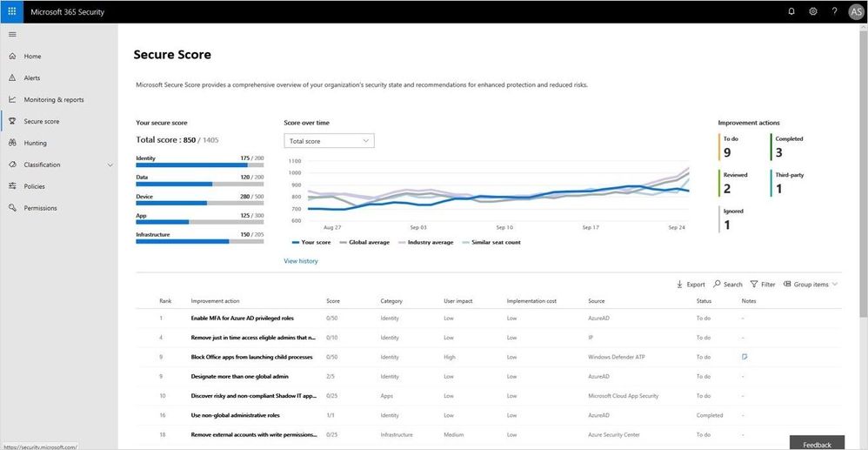Click the Completed count tile
Image resolution: width=868 pixels, height=450 pixels.
coord(786,147)
